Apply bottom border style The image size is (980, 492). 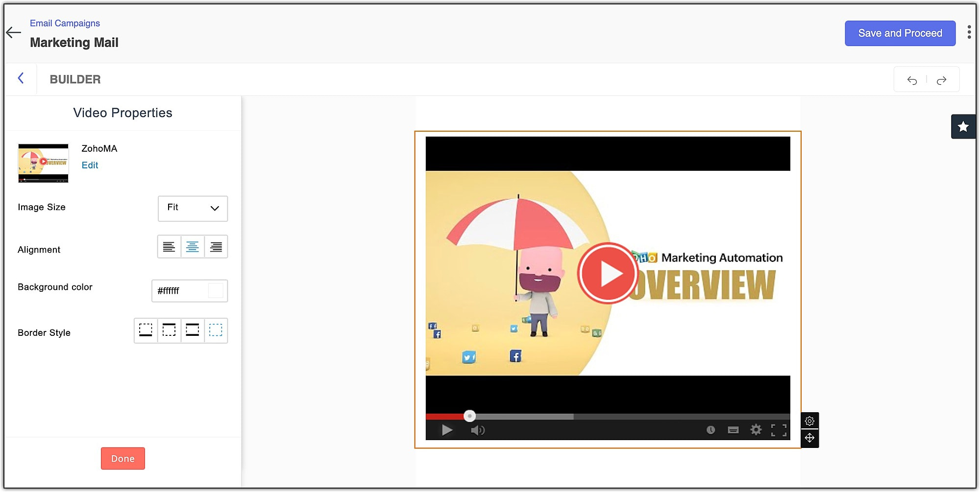tap(146, 330)
